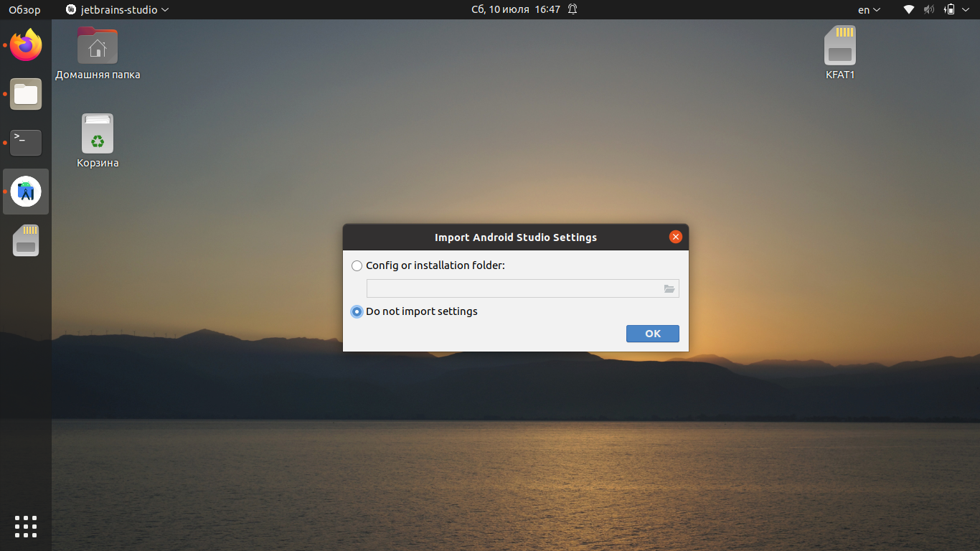Click the notification bell icon

click(x=573, y=10)
